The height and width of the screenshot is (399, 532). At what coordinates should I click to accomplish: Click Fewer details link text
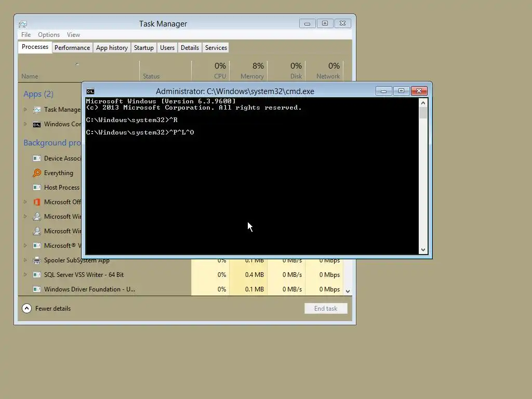(x=53, y=309)
